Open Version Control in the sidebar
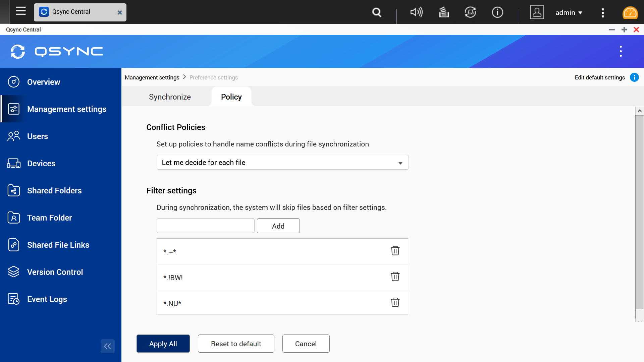644x362 pixels. click(55, 272)
